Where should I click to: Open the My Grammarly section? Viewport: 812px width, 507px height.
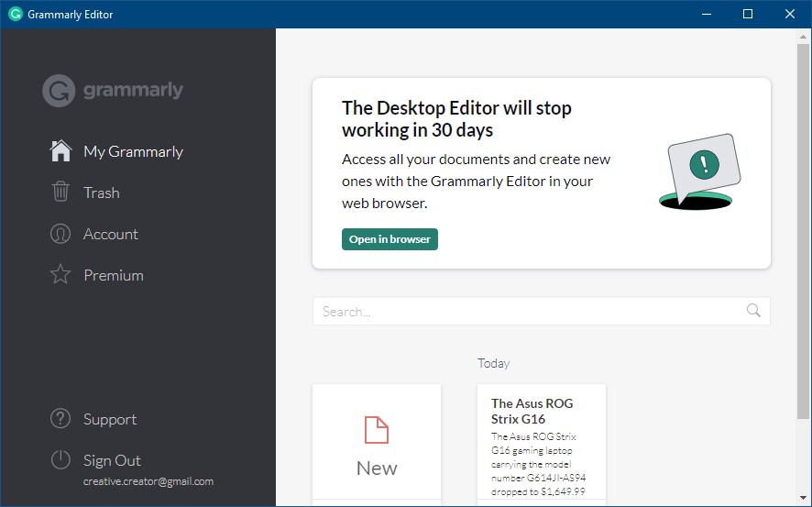pos(133,151)
